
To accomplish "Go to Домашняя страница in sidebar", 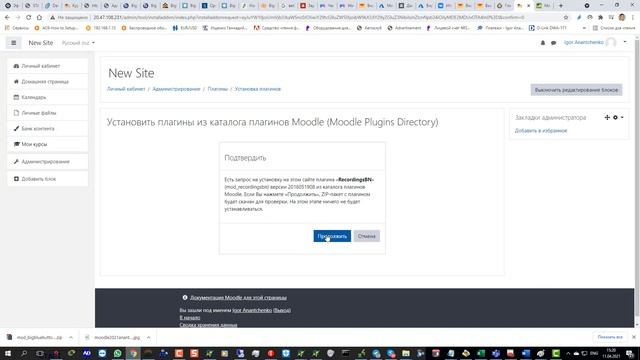I will coord(48,82).
